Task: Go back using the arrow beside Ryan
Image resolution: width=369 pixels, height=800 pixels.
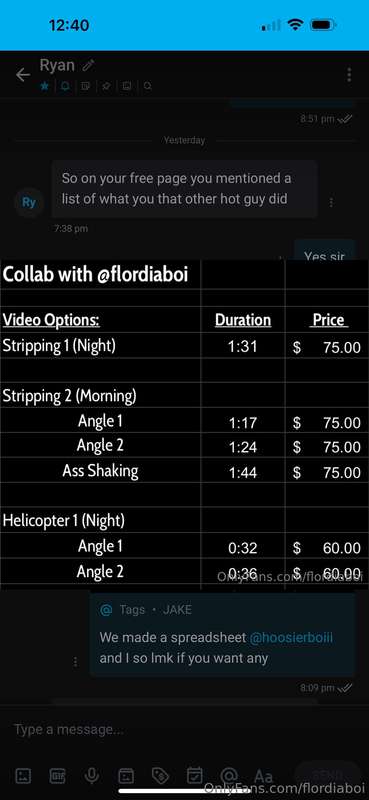Action: tap(23, 75)
